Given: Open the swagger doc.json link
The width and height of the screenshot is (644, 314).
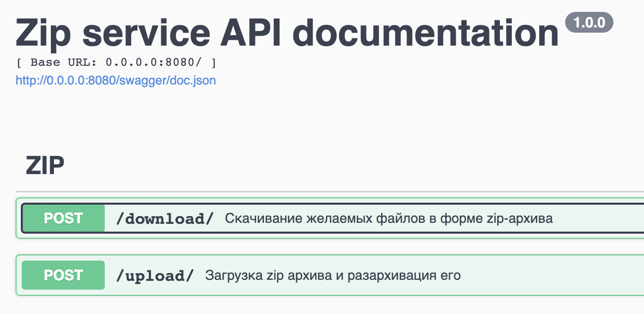Looking at the screenshot, I should pos(115,80).
